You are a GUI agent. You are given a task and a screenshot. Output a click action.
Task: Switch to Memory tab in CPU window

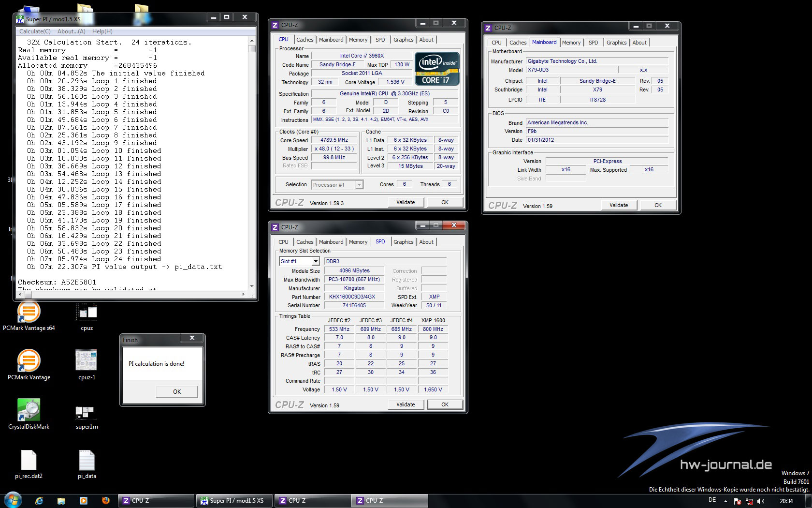coord(358,40)
